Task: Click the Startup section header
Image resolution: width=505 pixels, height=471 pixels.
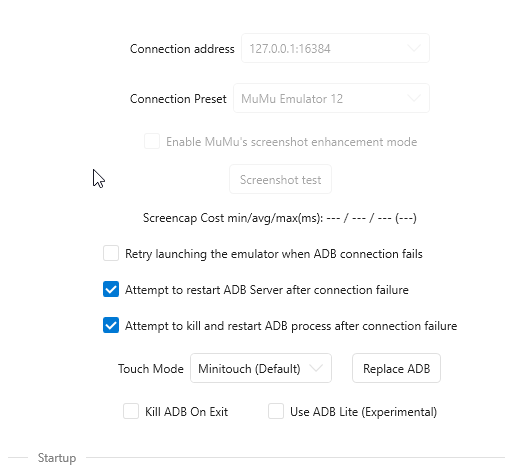Action: [x=57, y=458]
